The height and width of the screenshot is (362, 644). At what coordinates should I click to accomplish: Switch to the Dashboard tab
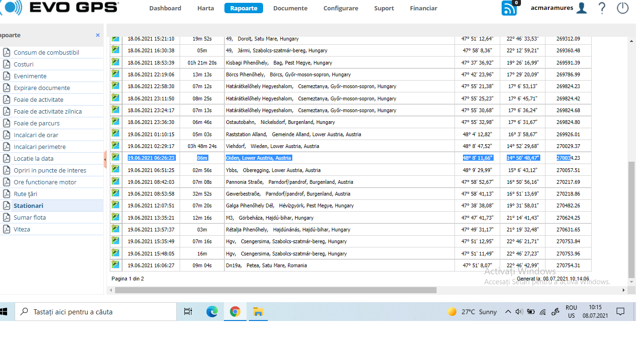click(x=165, y=8)
